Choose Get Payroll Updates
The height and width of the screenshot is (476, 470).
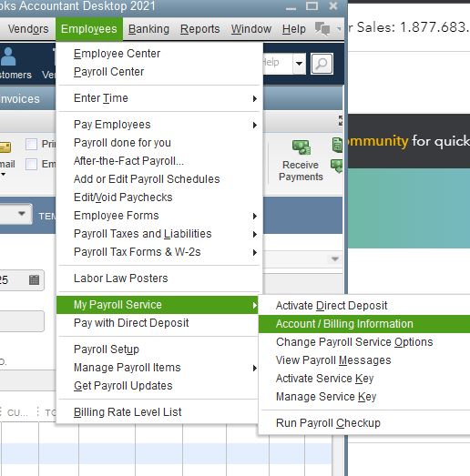[x=158, y=386]
